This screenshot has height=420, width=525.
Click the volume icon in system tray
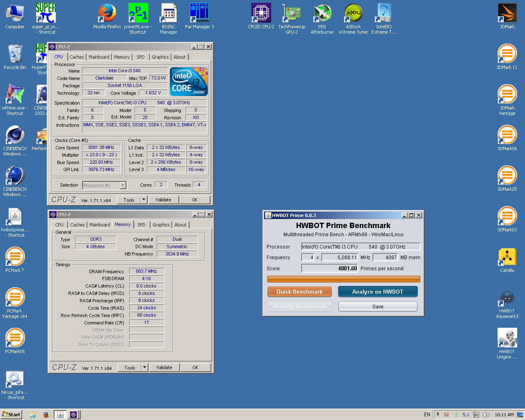pos(486,415)
